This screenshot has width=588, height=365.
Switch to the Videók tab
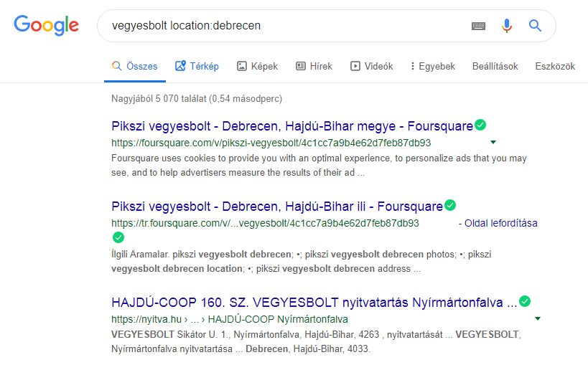(372, 66)
